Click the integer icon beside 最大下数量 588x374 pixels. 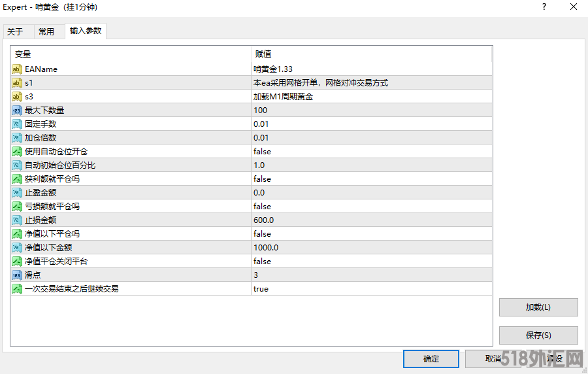pyautogui.click(x=17, y=110)
